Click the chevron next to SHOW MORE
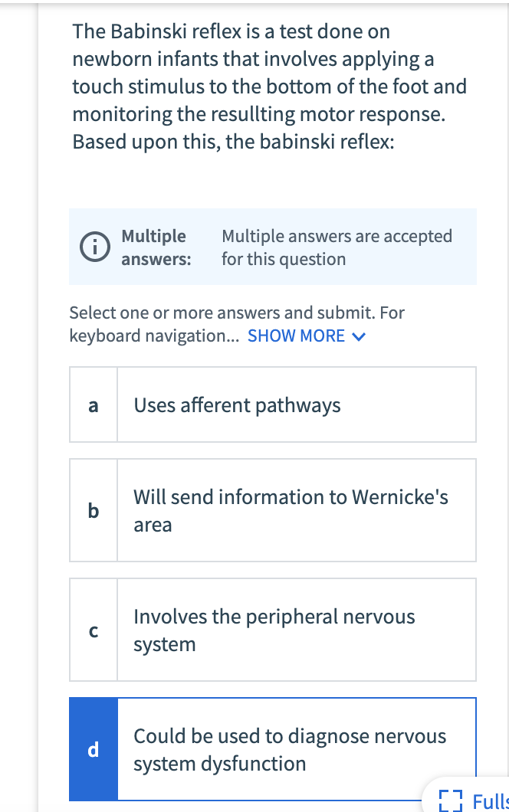Screen dimensions: 509x812 coord(357,336)
